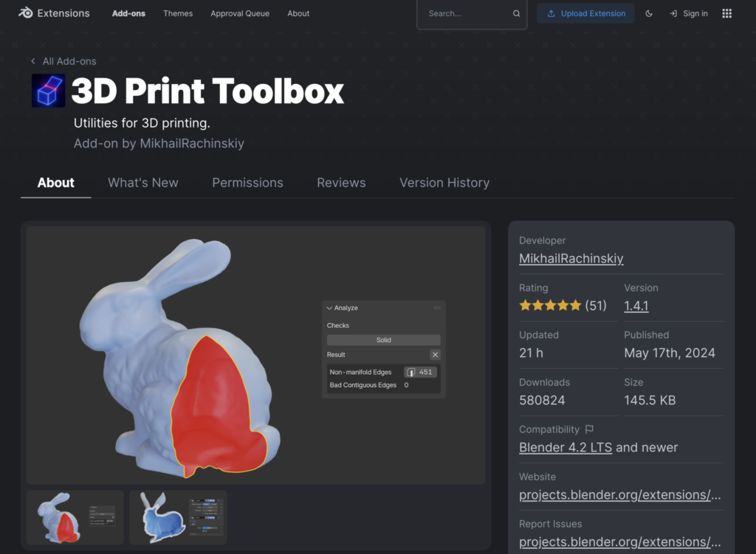Click the rating count (51)

click(596, 305)
